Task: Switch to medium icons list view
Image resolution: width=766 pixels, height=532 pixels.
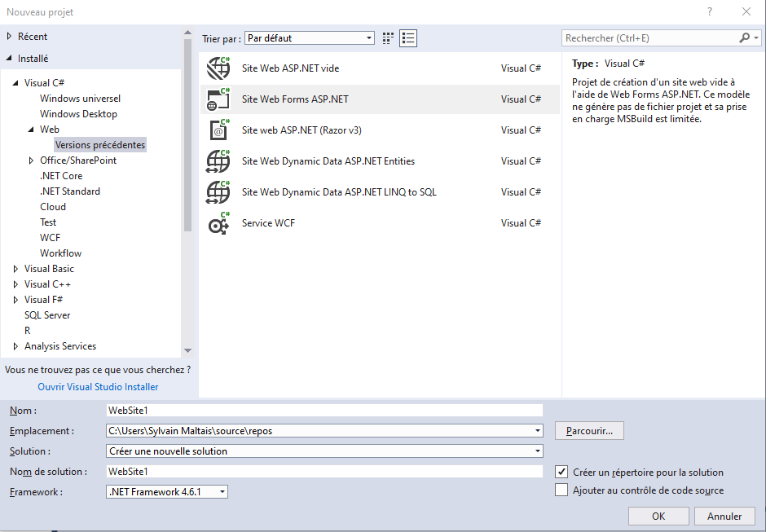Action: pyautogui.click(x=408, y=38)
